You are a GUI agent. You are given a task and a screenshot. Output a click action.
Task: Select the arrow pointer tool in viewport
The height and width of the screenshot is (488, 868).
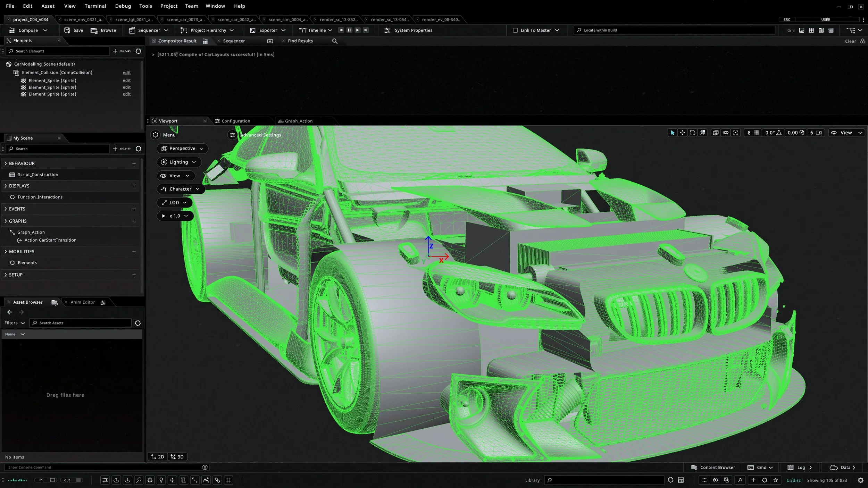point(672,133)
